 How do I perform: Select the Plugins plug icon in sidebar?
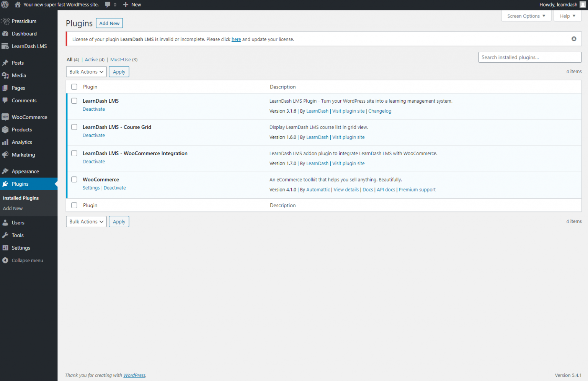(6, 184)
